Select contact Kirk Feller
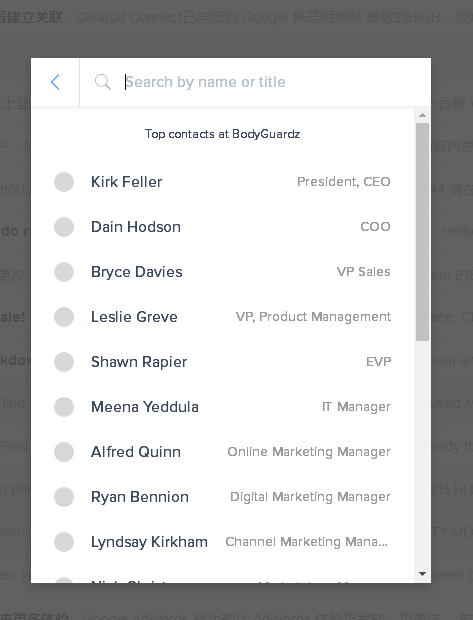The image size is (473, 620). (x=222, y=182)
